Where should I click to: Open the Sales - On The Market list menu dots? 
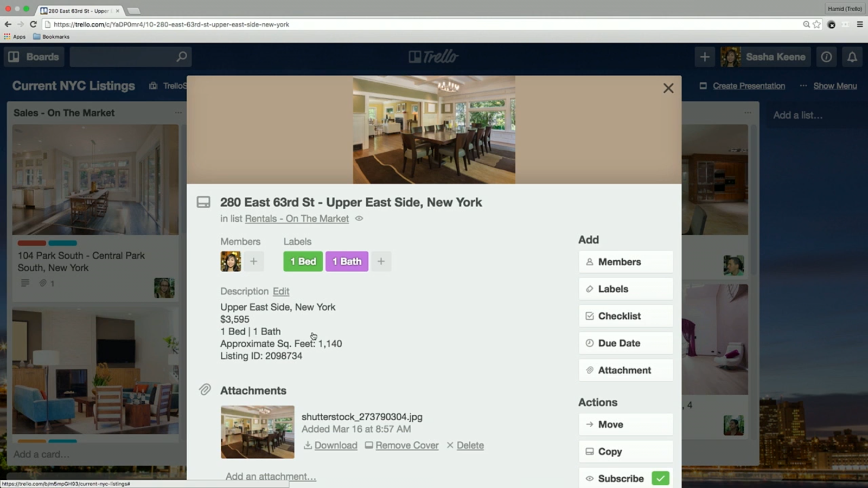point(178,113)
